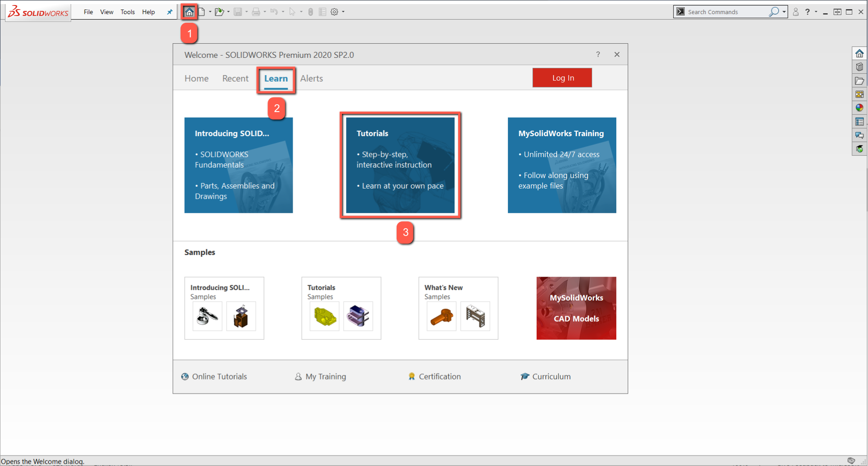The width and height of the screenshot is (868, 466).
Task: Click the New document icon
Action: tap(201, 12)
